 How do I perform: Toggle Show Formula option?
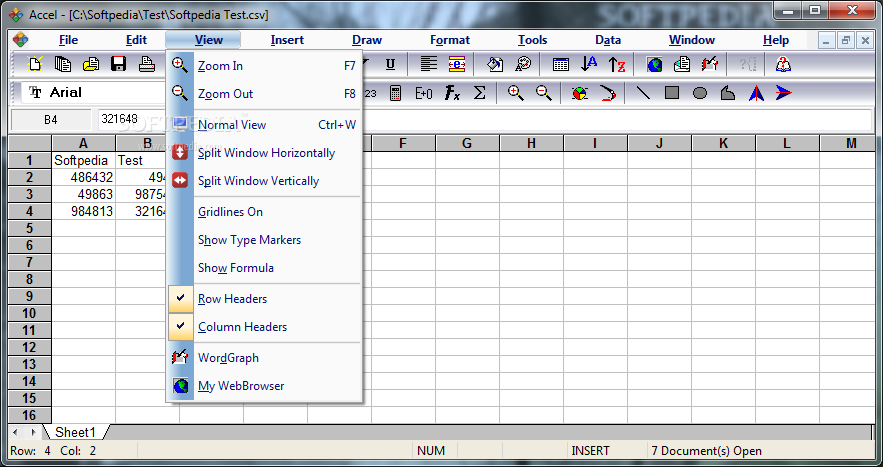tap(264, 268)
